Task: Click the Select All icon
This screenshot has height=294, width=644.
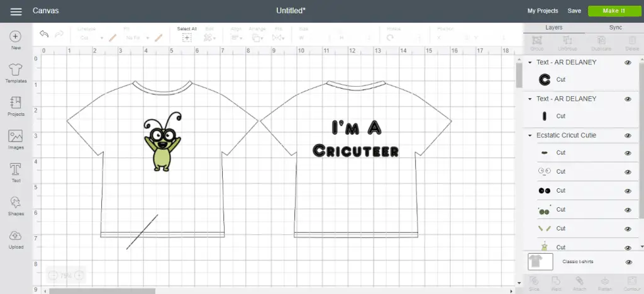Action: [187, 38]
